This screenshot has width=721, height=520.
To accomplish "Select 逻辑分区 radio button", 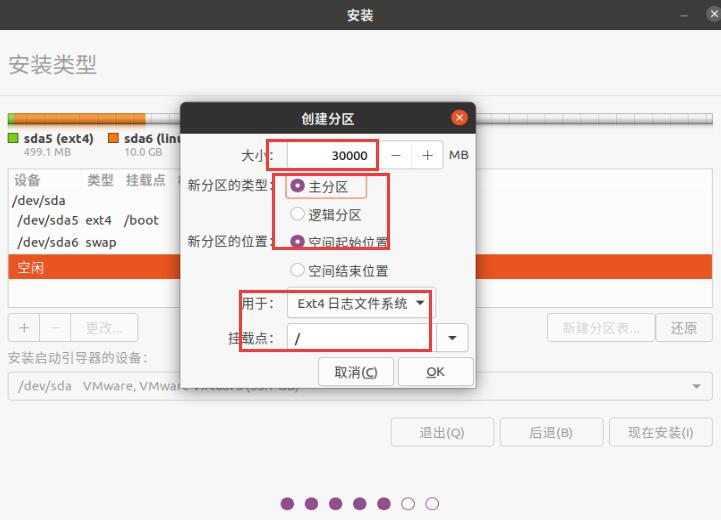I will 298,214.
